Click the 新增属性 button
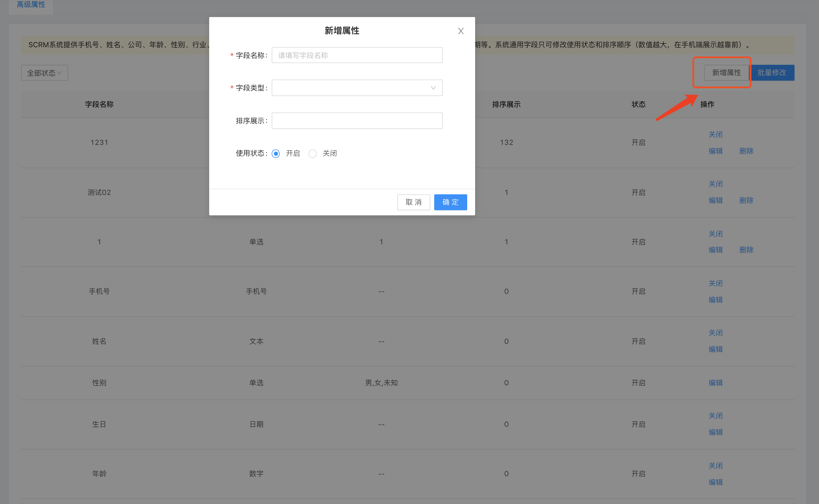819x504 pixels. click(726, 73)
